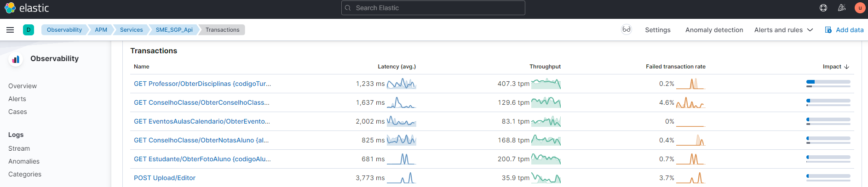868x187 pixels.
Task: Open Settings in the top menu
Action: tap(658, 30)
